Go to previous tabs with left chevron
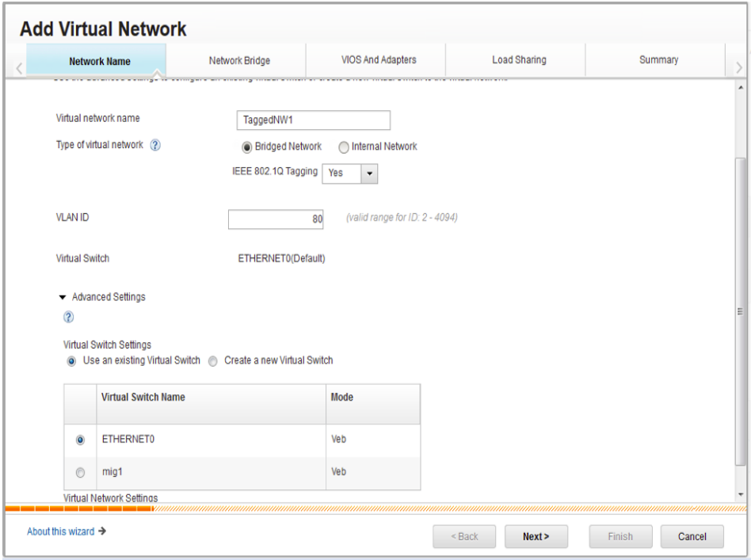The height and width of the screenshot is (560, 751). [x=19, y=68]
